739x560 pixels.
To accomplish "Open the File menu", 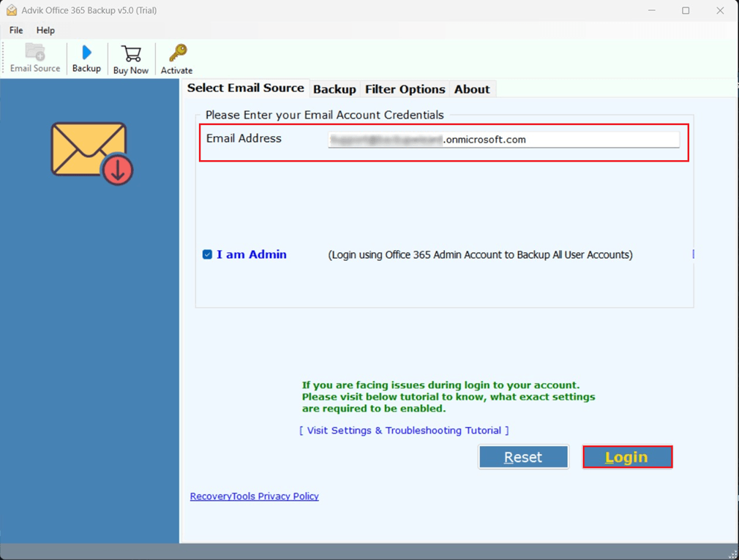I will click(16, 30).
